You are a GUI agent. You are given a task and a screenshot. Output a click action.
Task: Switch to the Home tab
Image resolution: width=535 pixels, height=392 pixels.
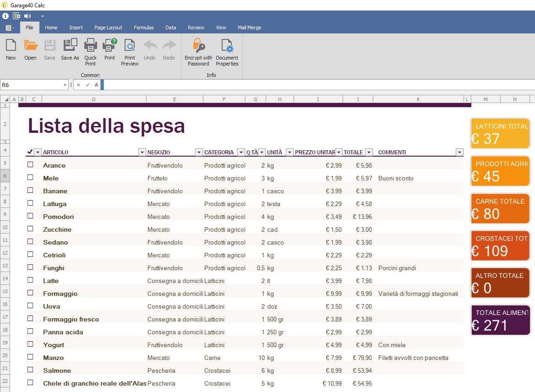[51, 27]
